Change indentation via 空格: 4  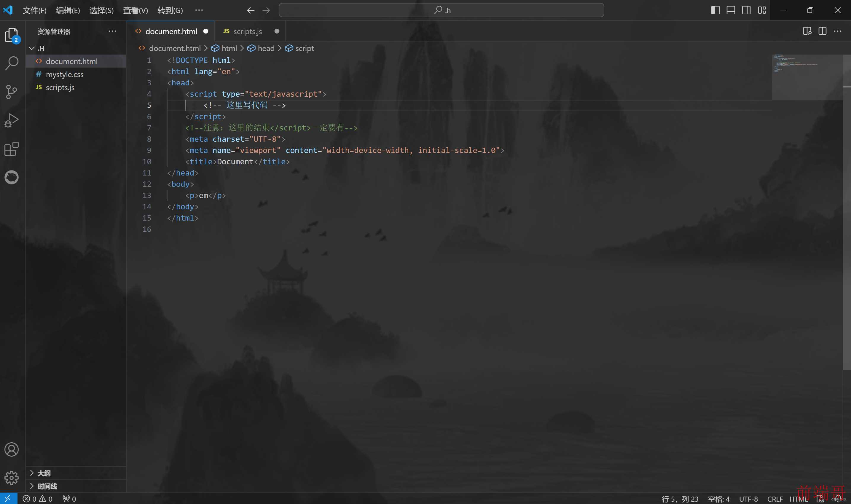(718, 499)
